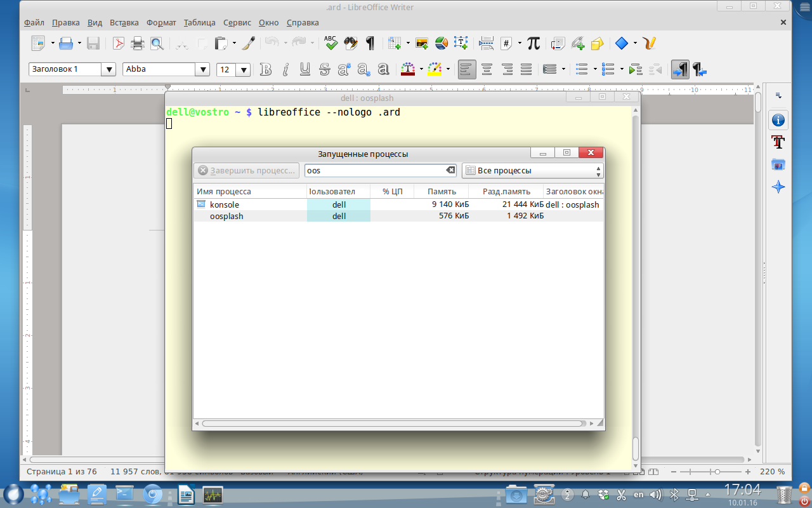Expand the font size dropdown

point(244,70)
